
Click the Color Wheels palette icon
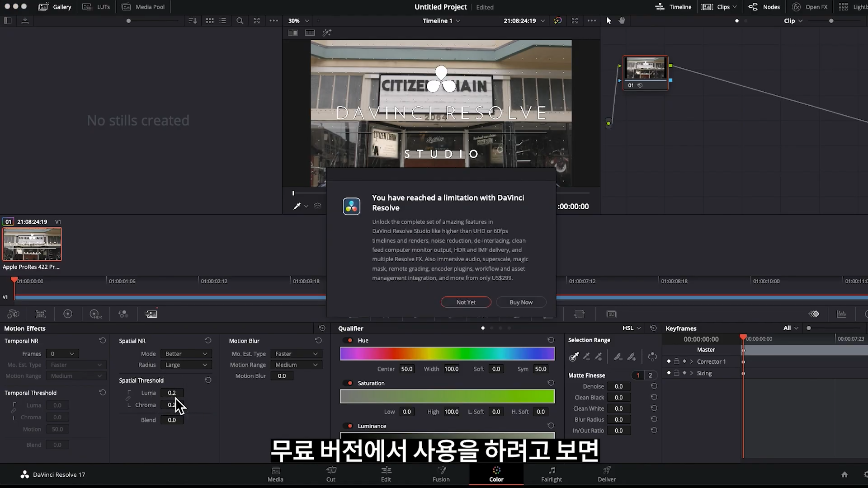68,314
